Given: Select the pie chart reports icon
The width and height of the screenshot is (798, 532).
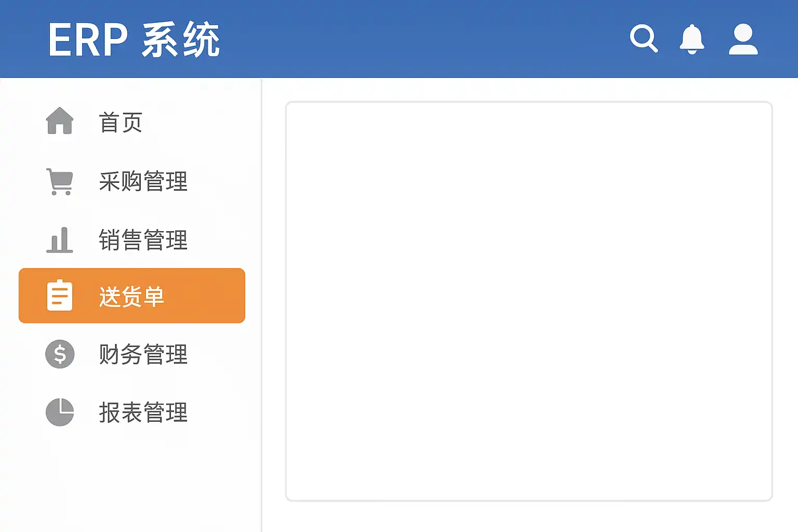Looking at the screenshot, I should pyautogui.click(x=60, y=413).
